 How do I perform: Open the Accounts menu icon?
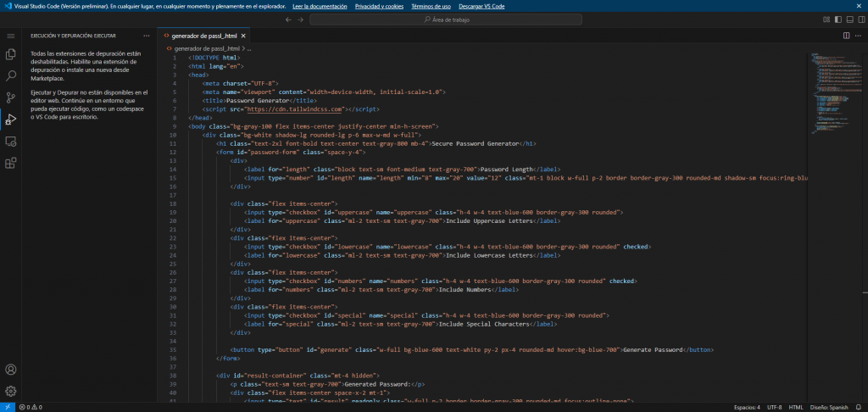pyautogui.click(x=10, y=370)
